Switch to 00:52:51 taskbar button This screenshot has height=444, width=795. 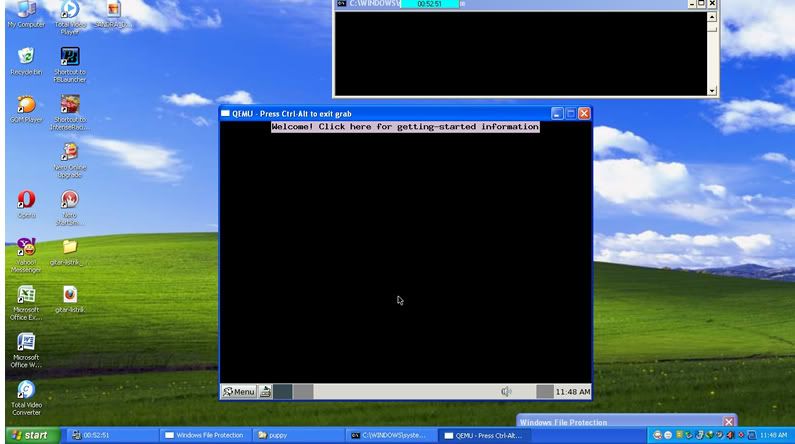[113, 435]
